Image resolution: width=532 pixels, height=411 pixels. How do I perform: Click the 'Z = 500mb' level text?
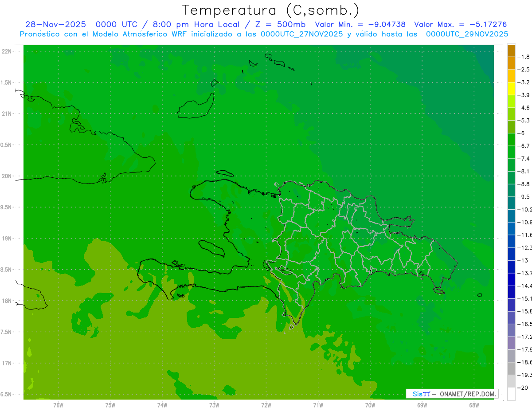(280, 24)
